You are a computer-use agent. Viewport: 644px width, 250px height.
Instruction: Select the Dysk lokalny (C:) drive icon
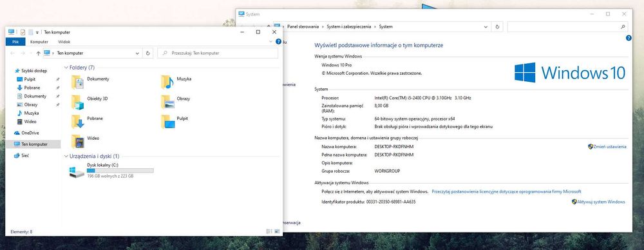coord(77,172)
